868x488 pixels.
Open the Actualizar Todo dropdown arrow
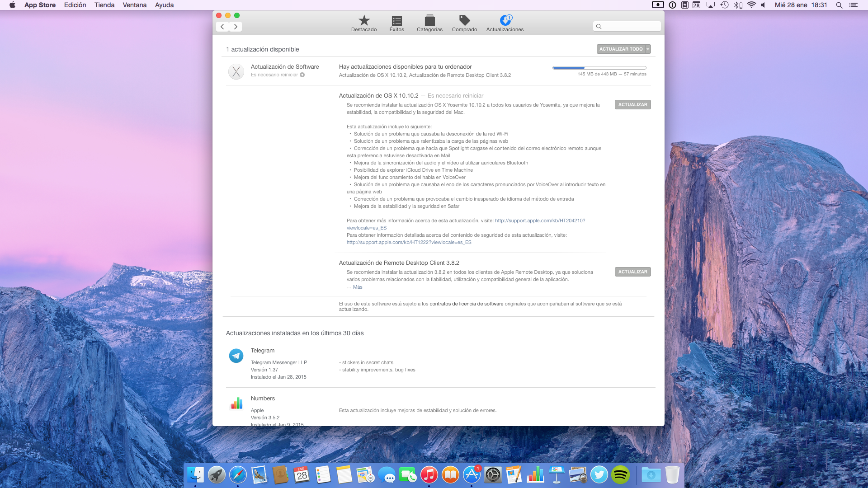click(648, 49)
